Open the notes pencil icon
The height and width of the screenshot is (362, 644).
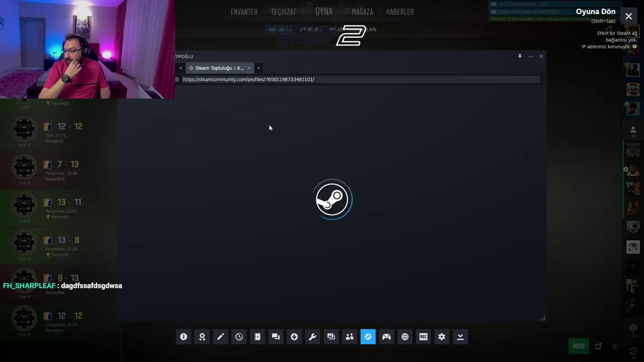click(x=220, y=337)
